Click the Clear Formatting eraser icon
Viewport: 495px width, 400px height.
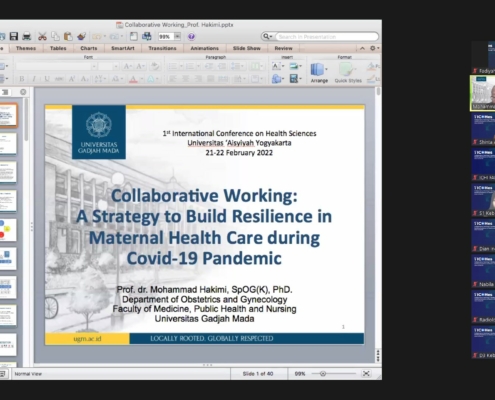point(155,66)
